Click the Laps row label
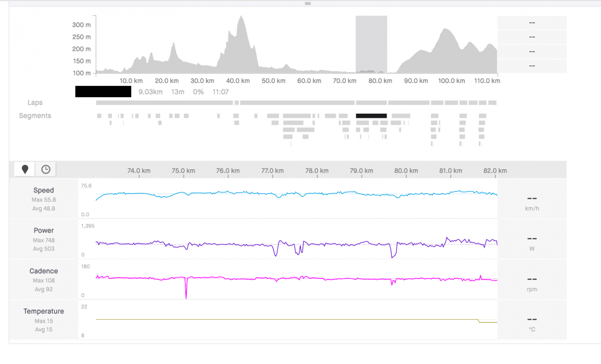 (35, 102)
